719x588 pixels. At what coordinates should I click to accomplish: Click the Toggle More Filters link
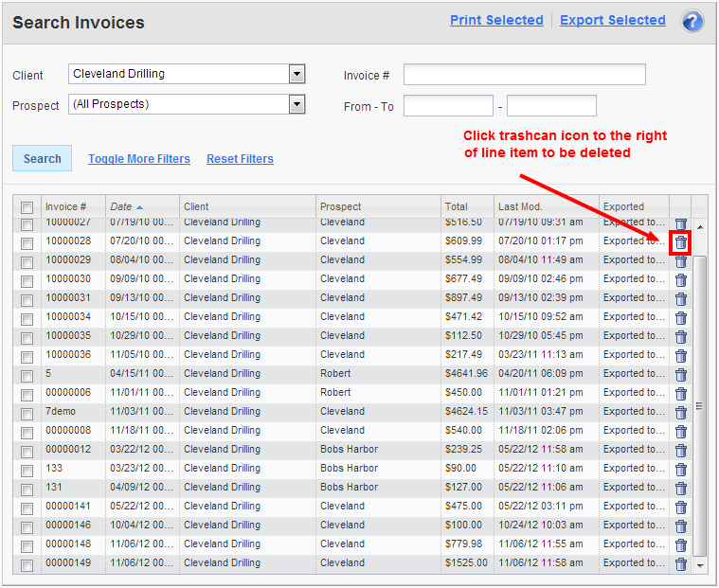[x=139, y=159]
